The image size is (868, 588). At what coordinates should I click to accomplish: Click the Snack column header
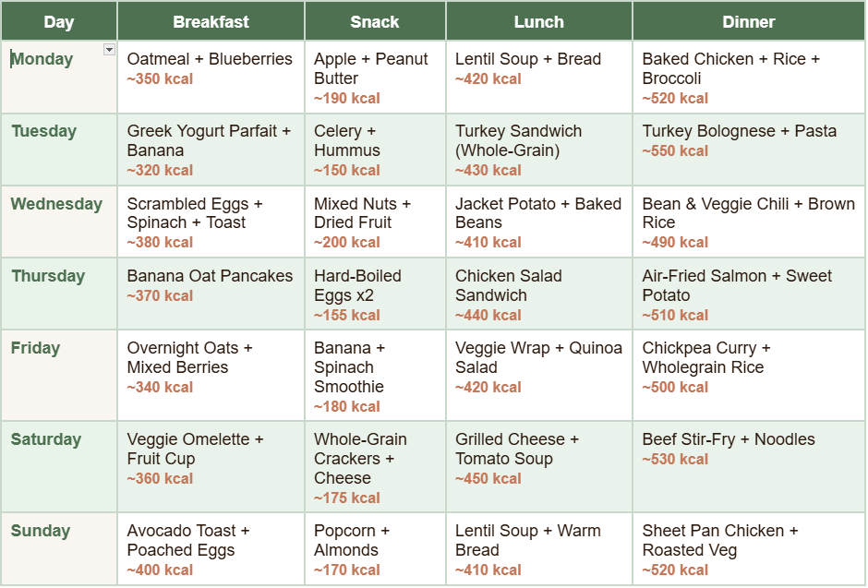[x=375, y=21]
